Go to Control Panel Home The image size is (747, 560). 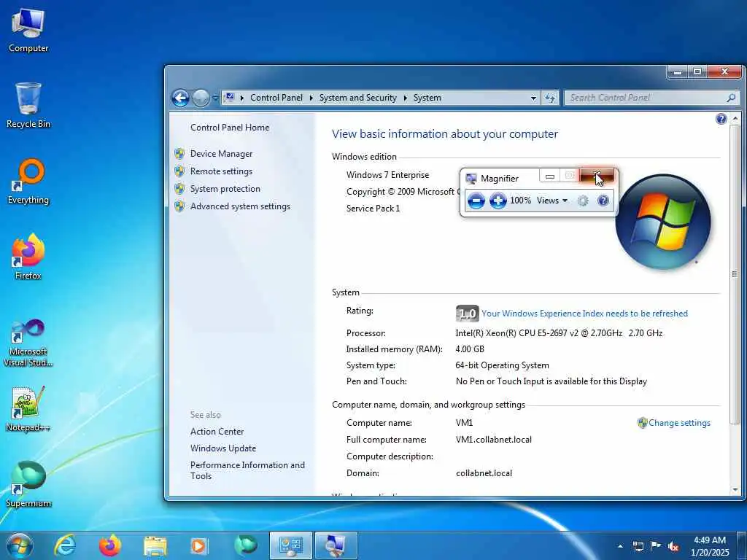tap(230, 128)
